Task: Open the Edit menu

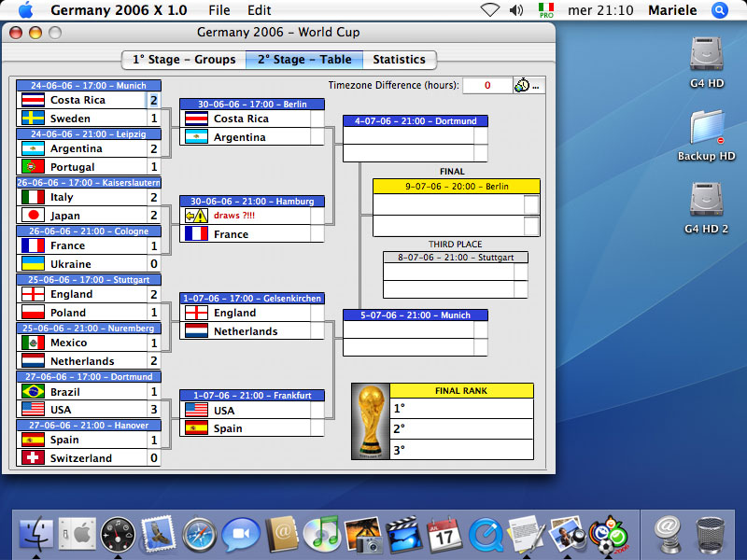Action: point(260,10)
